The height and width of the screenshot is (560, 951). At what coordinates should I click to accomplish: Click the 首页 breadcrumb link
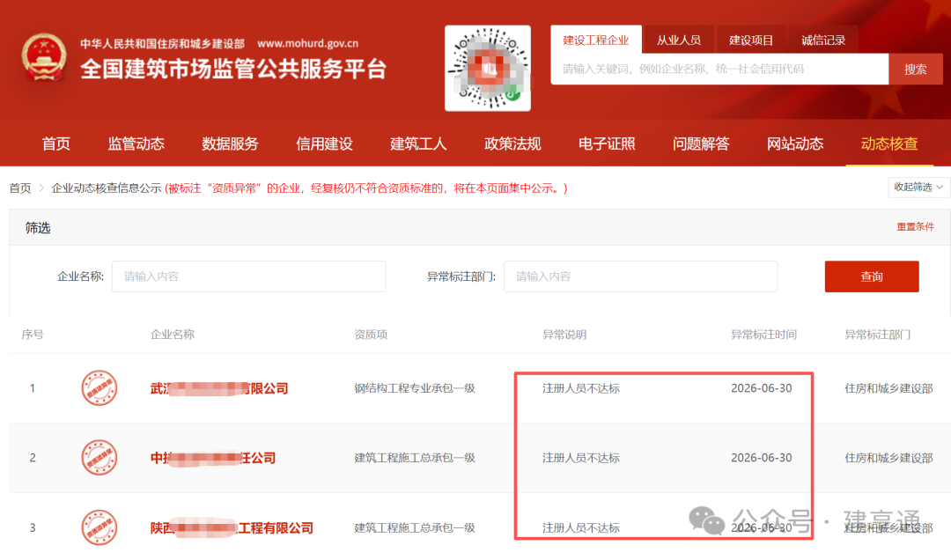click(20, 188)
